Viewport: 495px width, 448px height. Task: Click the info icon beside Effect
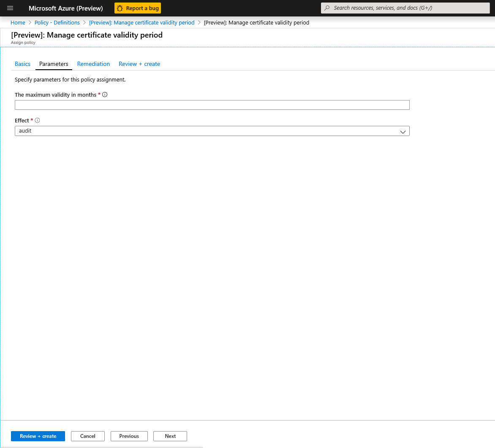coord(37,120)
